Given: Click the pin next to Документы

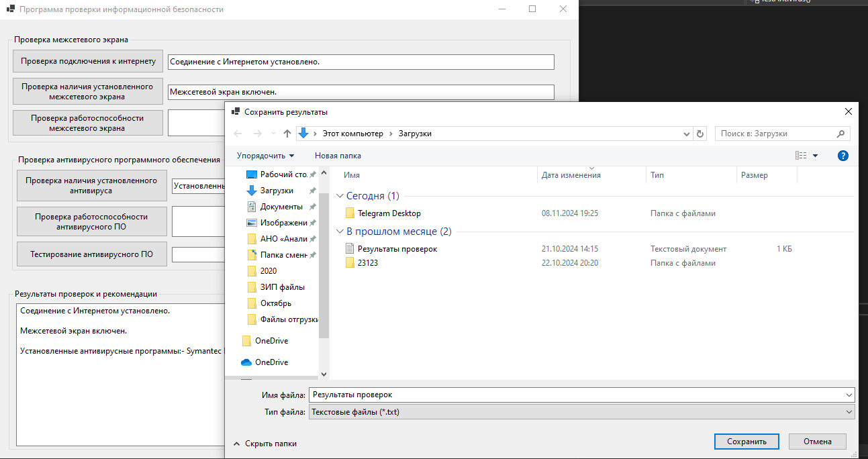Looking at the screenshot, I should pyautogui.click(x=312, y=207).
